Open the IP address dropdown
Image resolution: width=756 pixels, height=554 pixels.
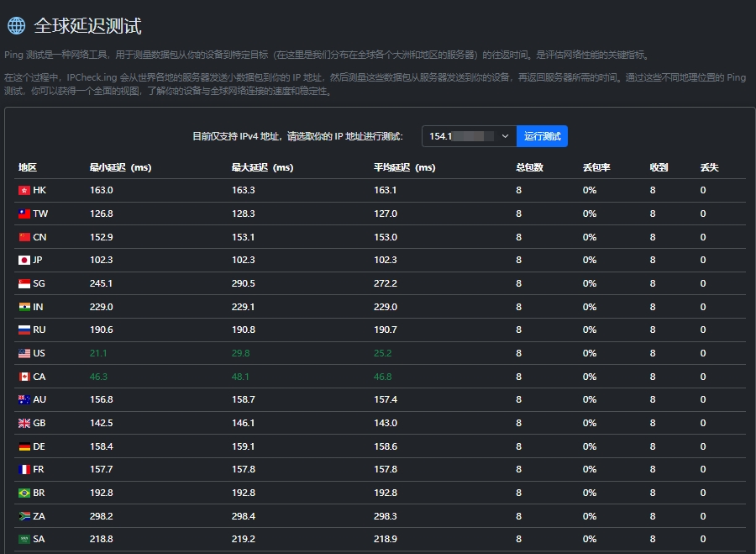(469, 136)
